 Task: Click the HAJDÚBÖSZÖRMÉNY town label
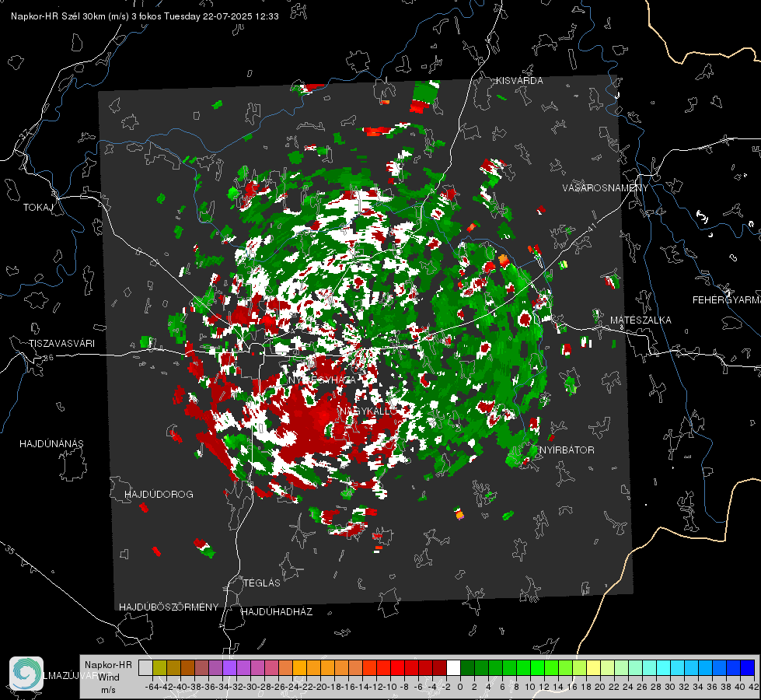[169, 607]
